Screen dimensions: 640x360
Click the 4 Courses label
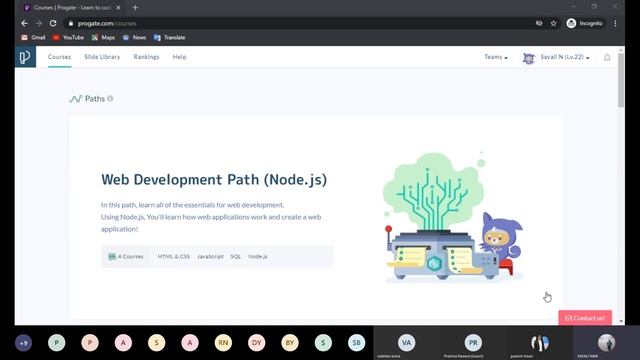click(x=126, y=256)
